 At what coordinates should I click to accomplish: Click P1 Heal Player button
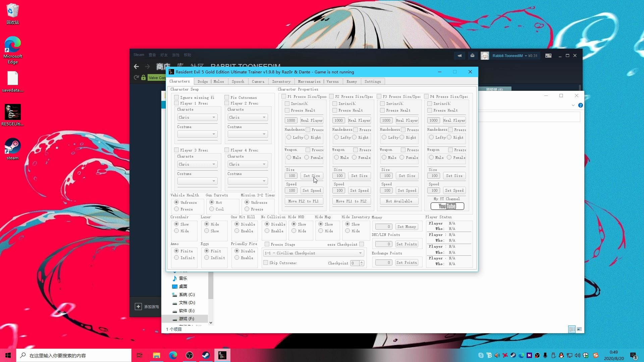click(x=312, y=120)
